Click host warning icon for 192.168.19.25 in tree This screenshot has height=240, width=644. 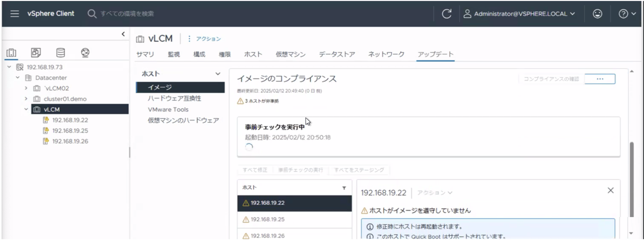click(x=46, y=130)
